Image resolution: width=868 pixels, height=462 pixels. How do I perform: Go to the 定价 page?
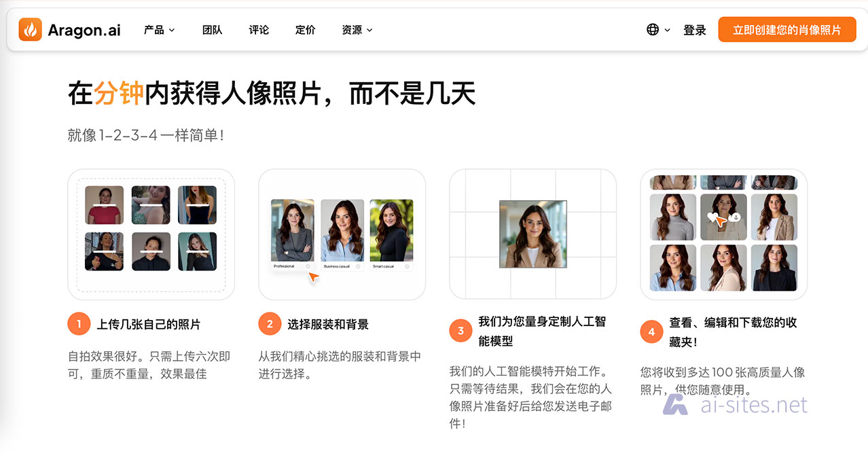306,30
